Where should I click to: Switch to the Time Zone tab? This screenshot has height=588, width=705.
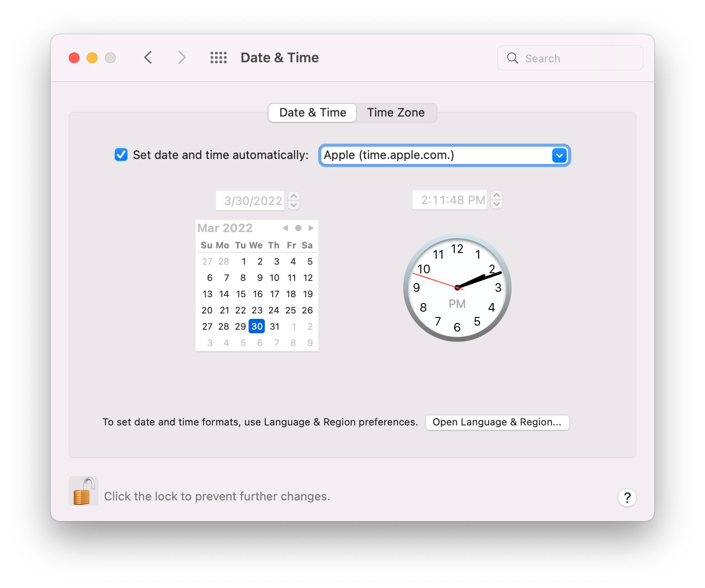(x=396, y=112)
